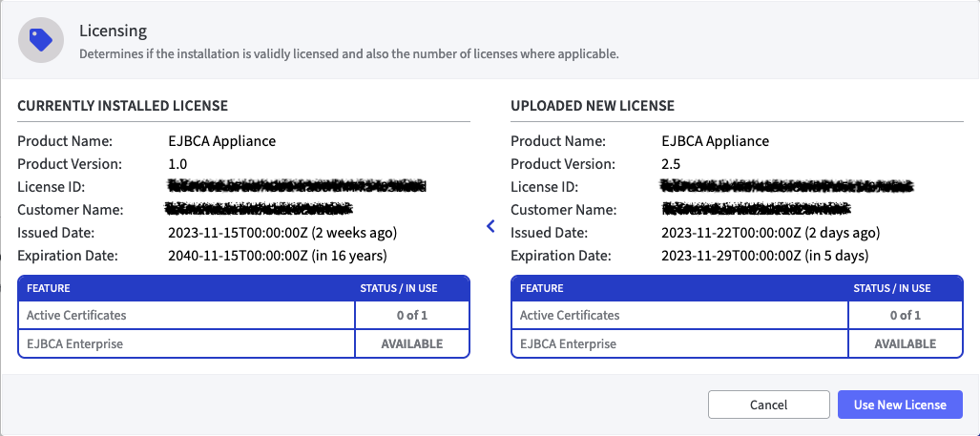Click the redacted License ID of installed license
Image resolution: width=980 pixels, height=436 pixels.
click(296, 186)
